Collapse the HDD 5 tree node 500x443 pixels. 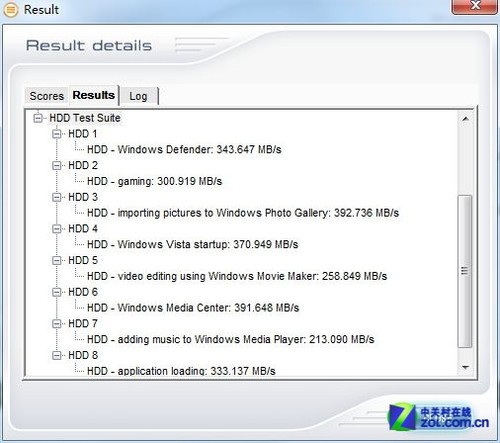57,260
